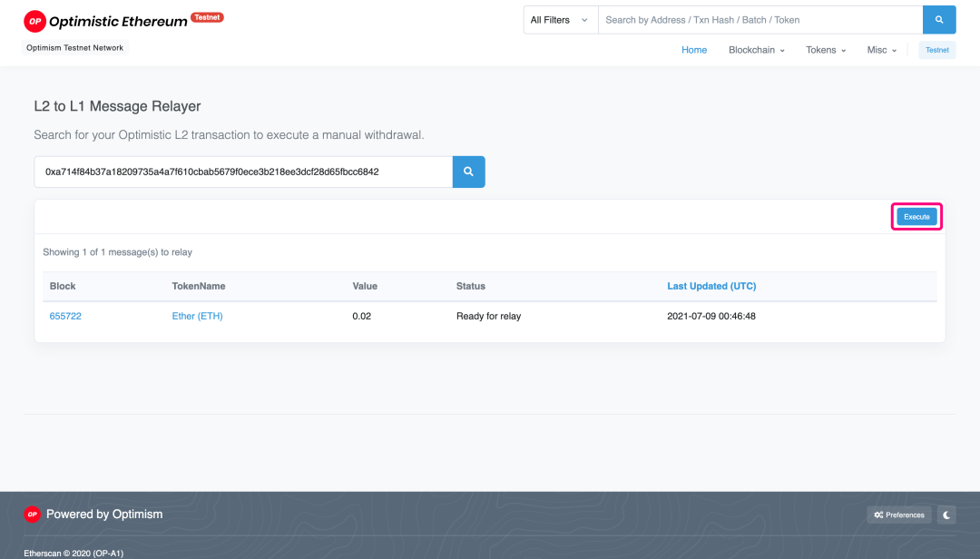Search the L2 transaction hash magnifier button
This screenshot has height=559, width=980.
pos(469,172)
